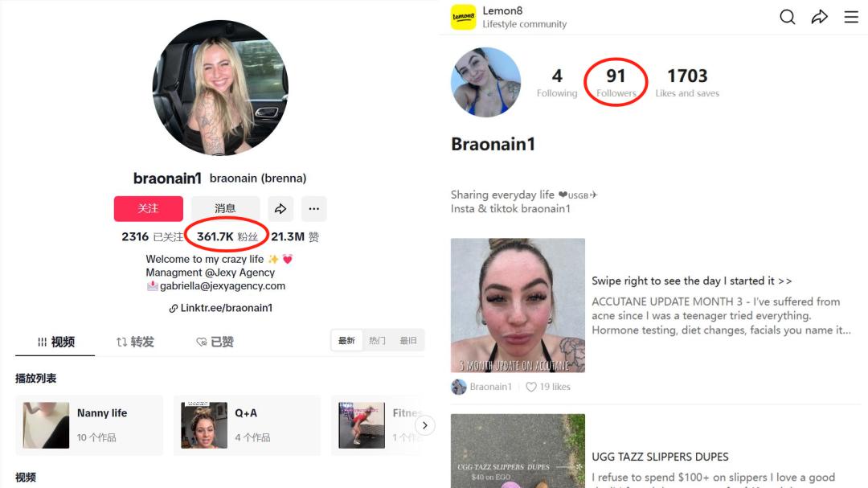Image resolution: width=868 pixels, height=488 pixels.
Task: Click the TikTok profile share arrow button
Action: pos(280,209)
